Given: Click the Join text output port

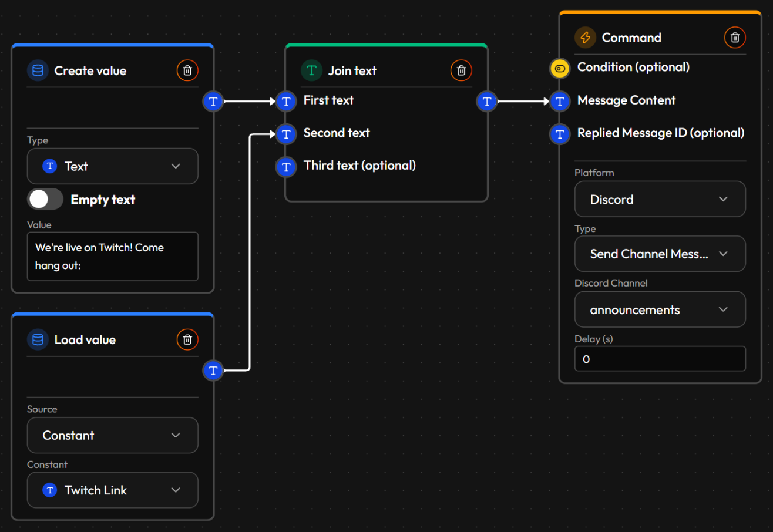Looking at the screenshot, I should [487, 102].
